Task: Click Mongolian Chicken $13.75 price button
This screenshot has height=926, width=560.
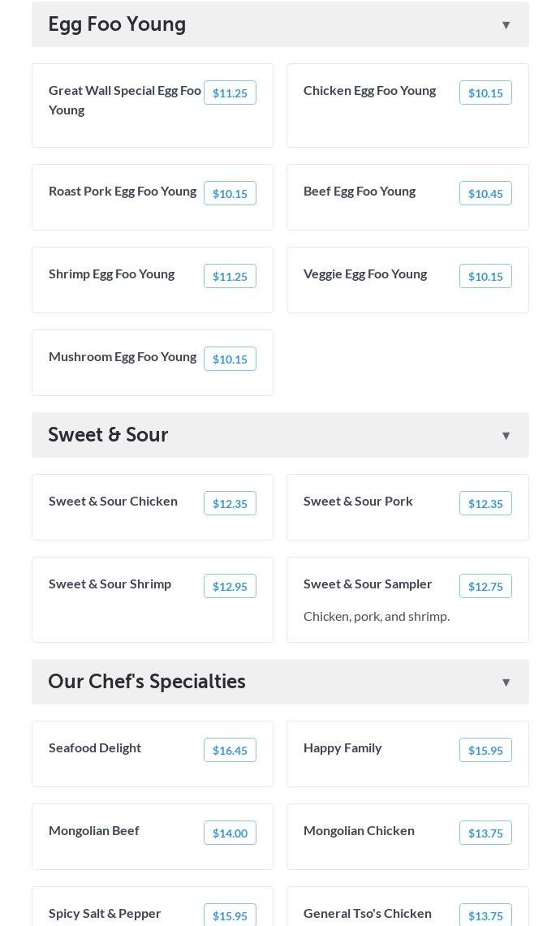Action: click(485, 833)
